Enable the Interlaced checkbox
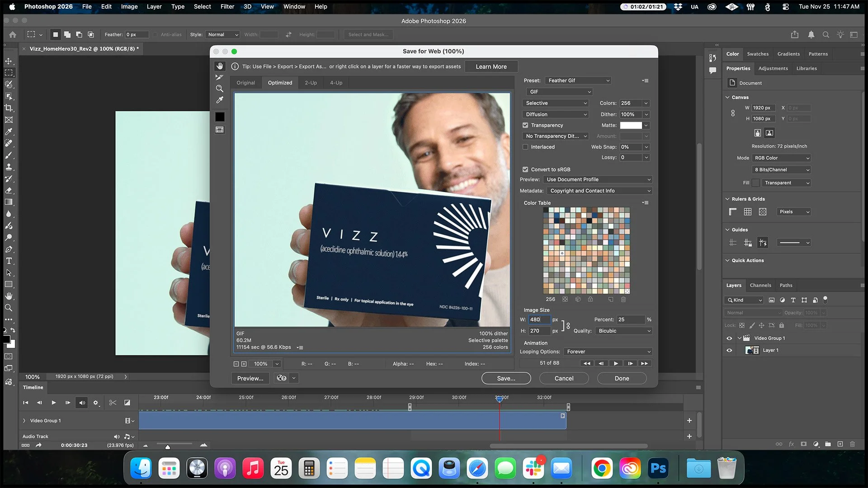 pos(525,147)
